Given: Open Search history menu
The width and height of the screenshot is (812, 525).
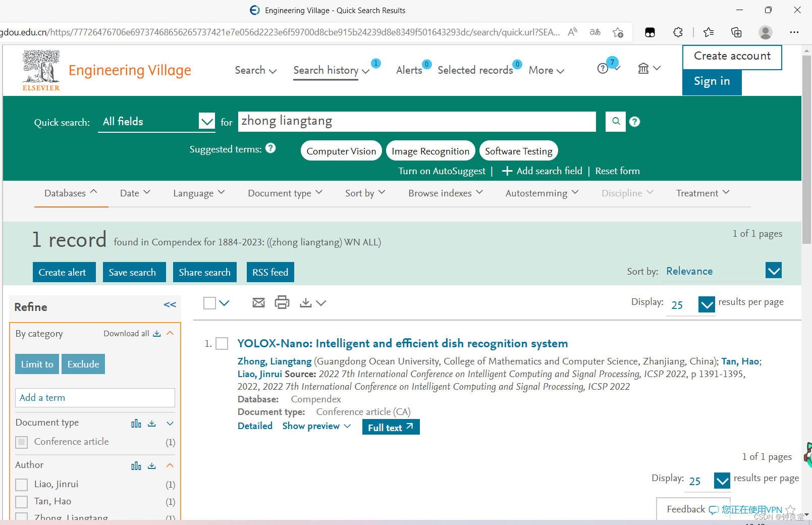Looking at the screenshot, I should coord(331,70).
